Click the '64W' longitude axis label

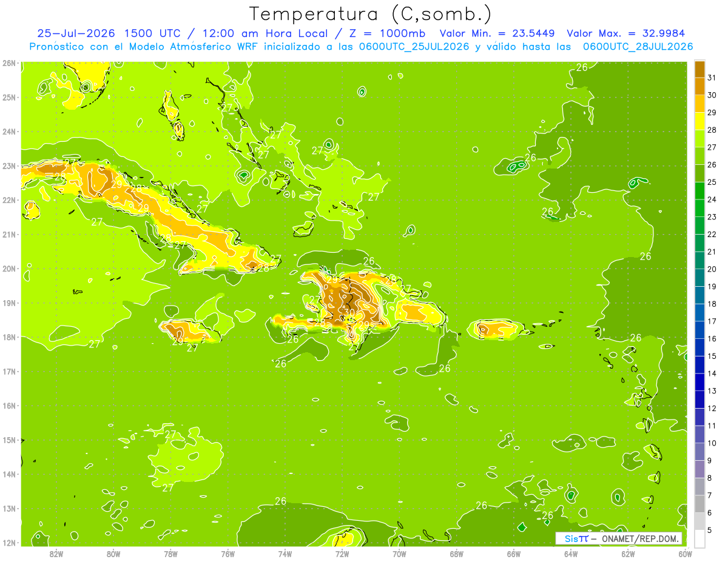(571, 554)
